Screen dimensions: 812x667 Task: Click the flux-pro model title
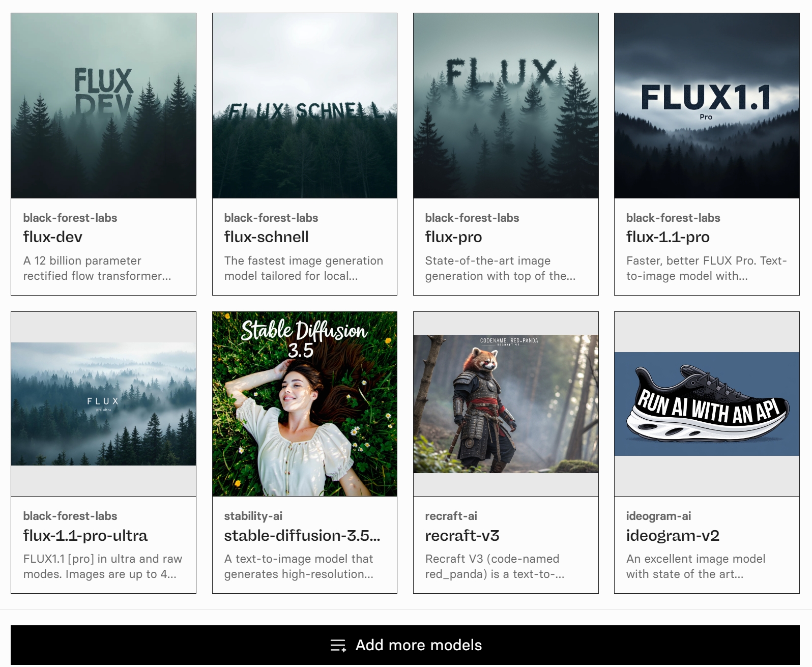[454, 237]
